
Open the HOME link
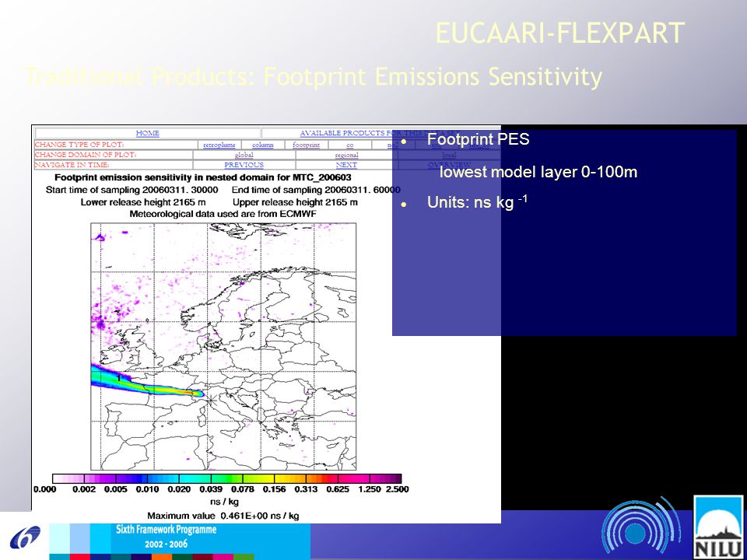148,133
